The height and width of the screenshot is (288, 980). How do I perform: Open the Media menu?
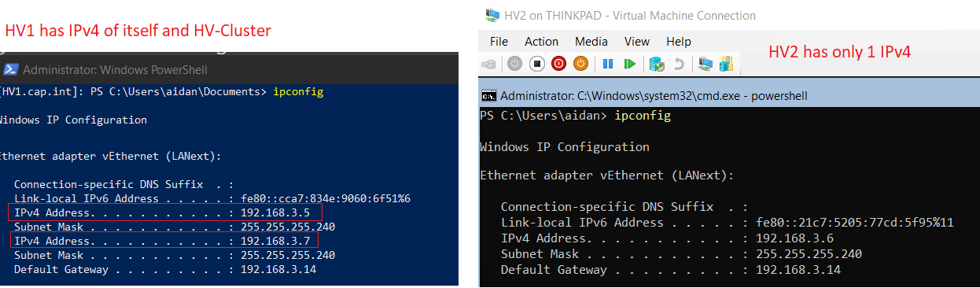591,41
